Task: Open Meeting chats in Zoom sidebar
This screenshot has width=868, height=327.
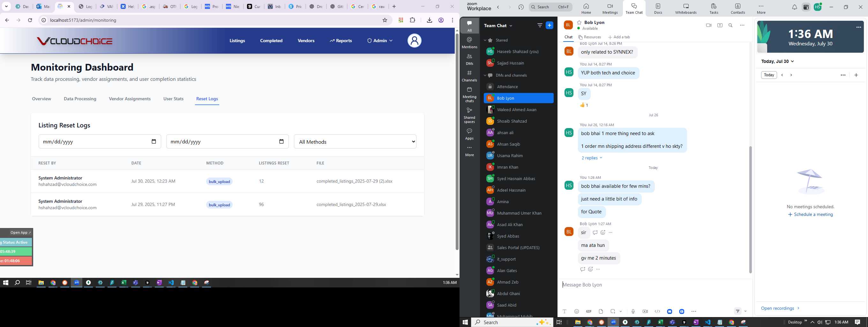Action: tap(469, 95)
